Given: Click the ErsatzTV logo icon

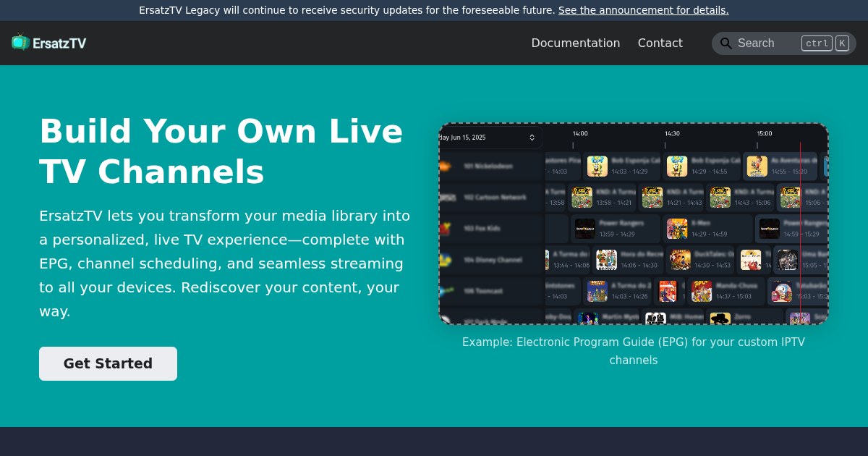Looking at the screenshot, I should [x=20, y=42].
